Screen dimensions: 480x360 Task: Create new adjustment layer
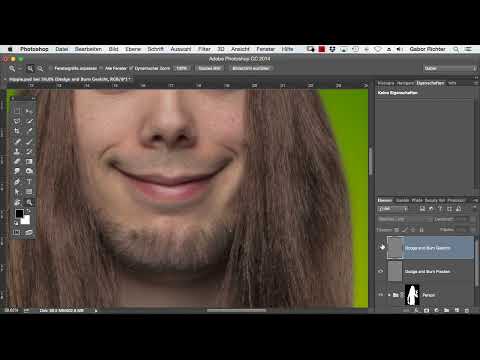pyautogui.click(x=436, y=310)
